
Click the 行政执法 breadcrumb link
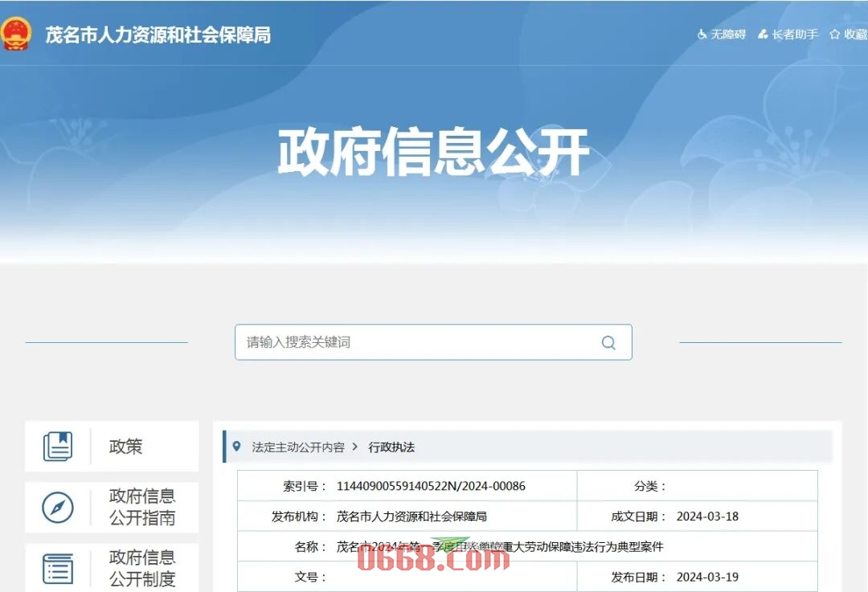coord(391,447)
